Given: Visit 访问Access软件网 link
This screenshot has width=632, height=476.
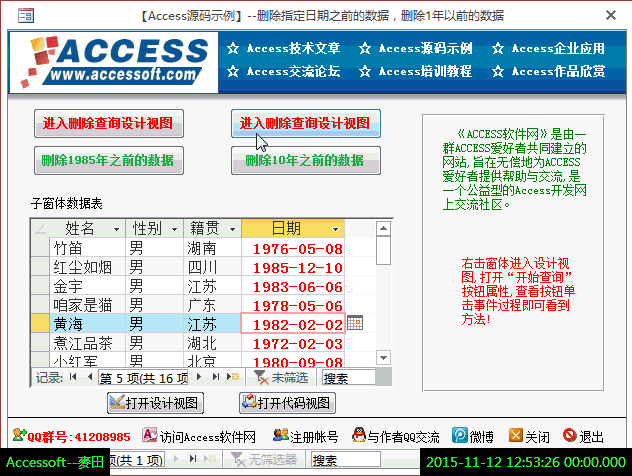Looking at the screenshot, I should point(199,437).
